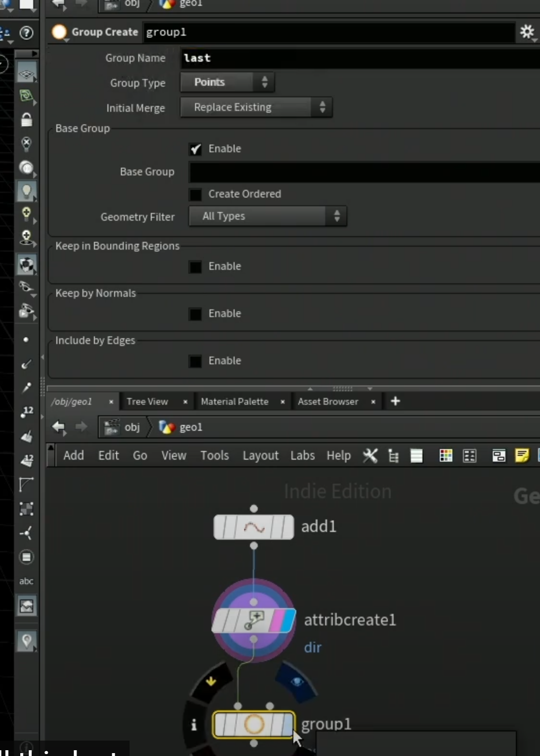Open the Layout menu in network editor
This screenshot has height=756, width=540.
coord(261,455)
